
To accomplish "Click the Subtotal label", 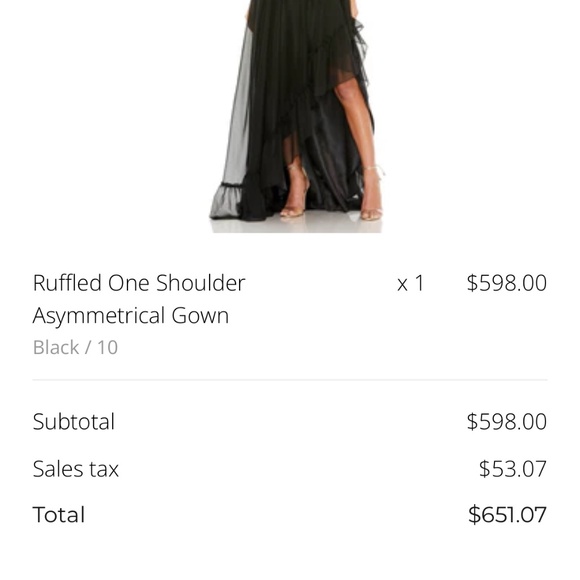I will point(74,421).
